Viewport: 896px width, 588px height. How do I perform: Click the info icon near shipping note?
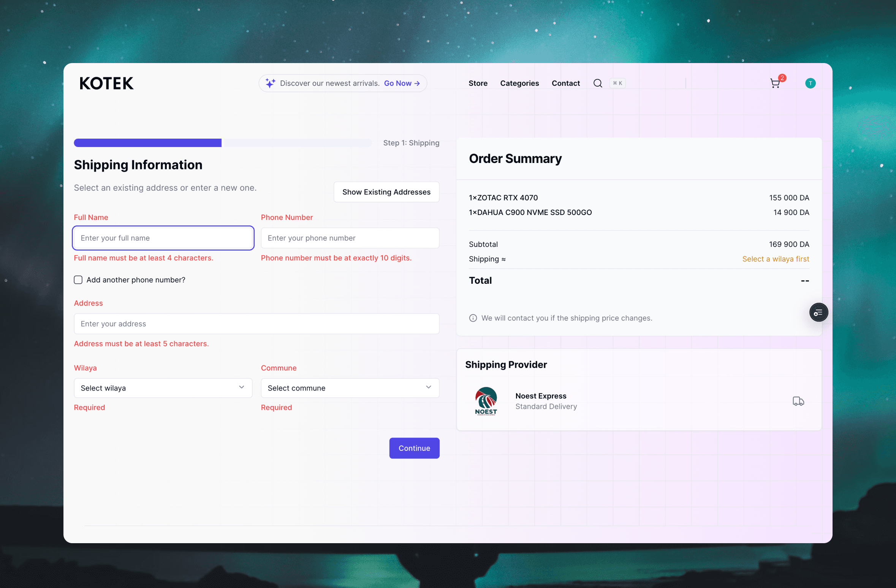point(473,318)
